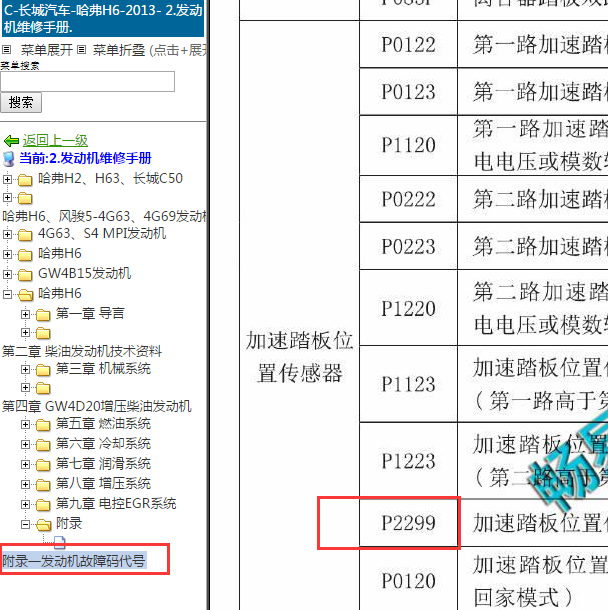Click folder icon for 第一章 导言

tap(43, 314)
